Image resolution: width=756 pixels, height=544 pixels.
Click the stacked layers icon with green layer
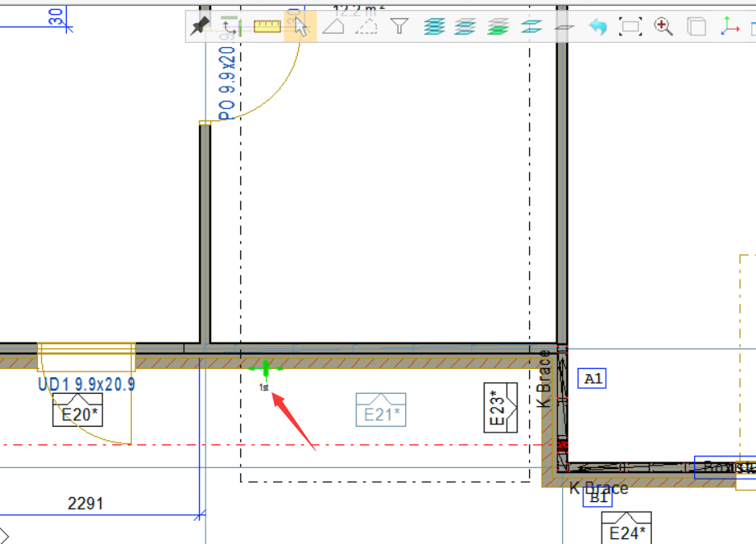[x=498, y=26]
